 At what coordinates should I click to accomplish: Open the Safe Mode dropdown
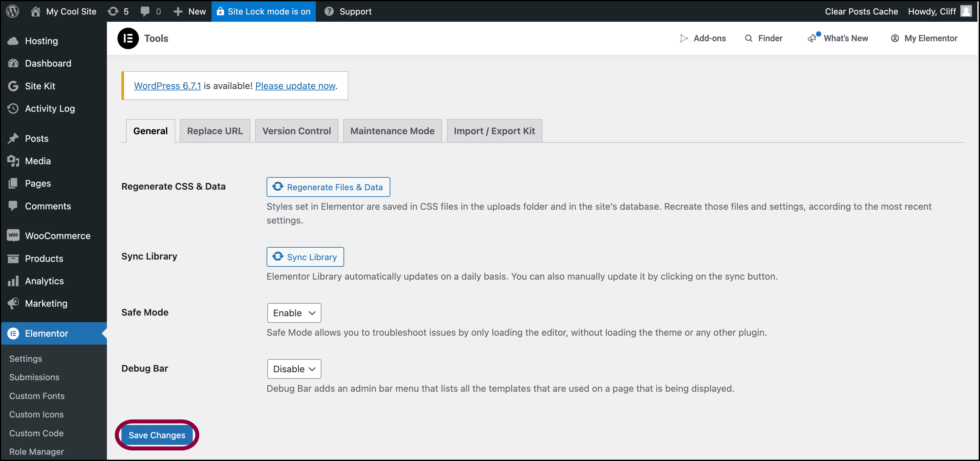pyautogui.click(x=294, y=313)
